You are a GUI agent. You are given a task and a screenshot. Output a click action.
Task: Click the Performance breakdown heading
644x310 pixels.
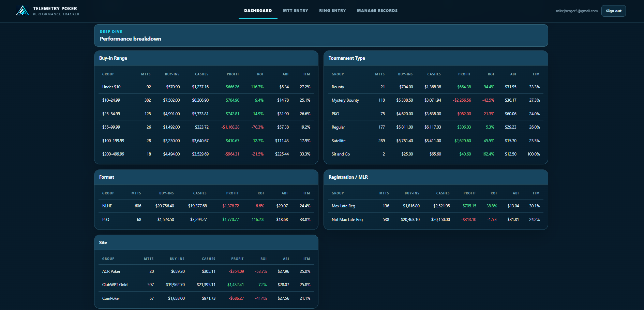pyautogui.click(x=131, y=39)
